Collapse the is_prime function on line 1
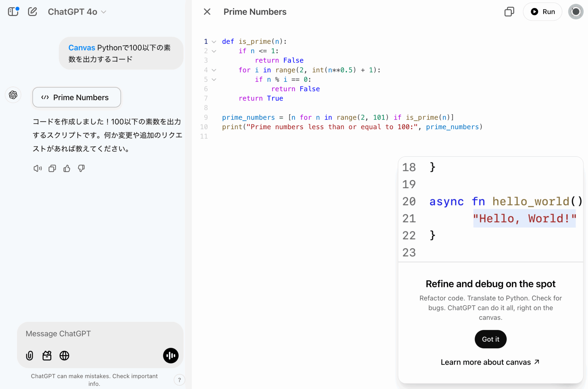The image size is (588, 389). coord(214,42)
